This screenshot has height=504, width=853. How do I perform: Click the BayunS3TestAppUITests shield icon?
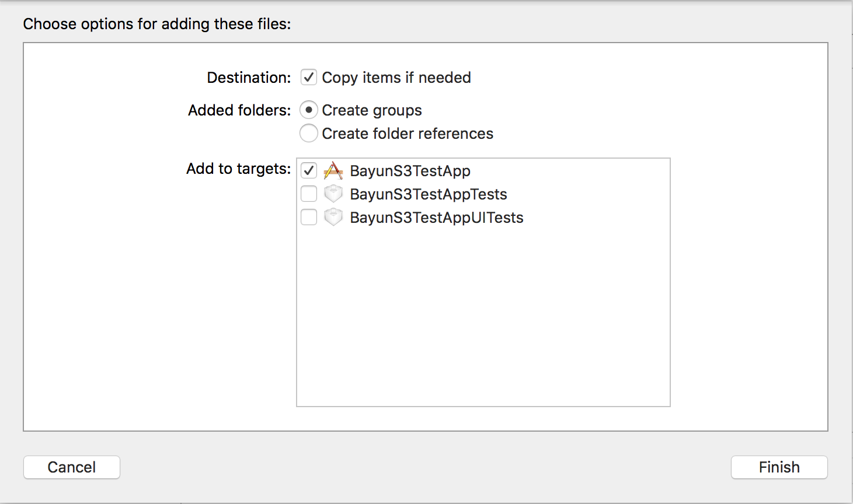click(333, 217)
